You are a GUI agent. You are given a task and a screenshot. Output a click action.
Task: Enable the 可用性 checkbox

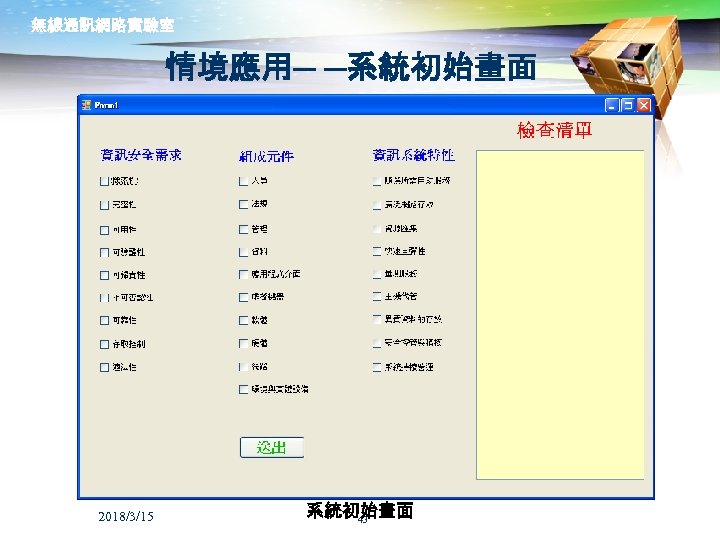(x=104, y=230)
